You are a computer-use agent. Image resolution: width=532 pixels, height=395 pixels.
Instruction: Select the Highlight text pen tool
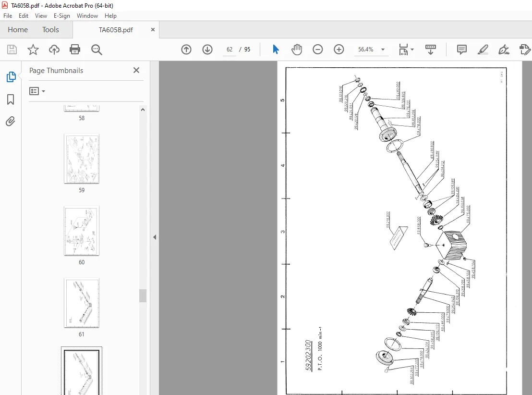click(483, 49)
